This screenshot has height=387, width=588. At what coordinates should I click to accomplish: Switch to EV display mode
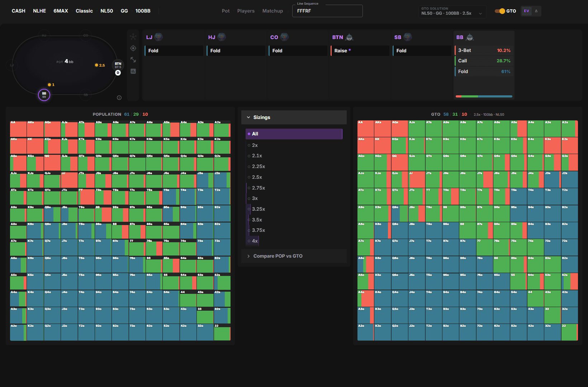pos(526,11)
